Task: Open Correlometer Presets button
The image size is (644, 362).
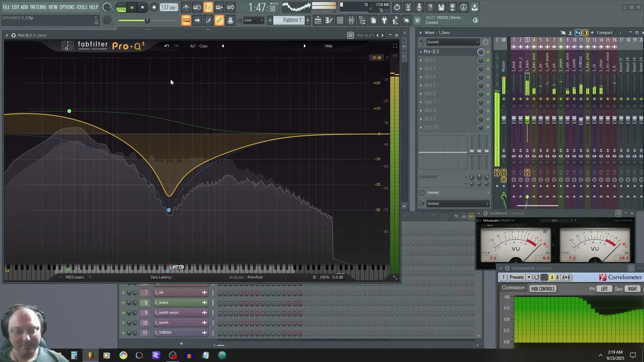Action: coord(516,278)
